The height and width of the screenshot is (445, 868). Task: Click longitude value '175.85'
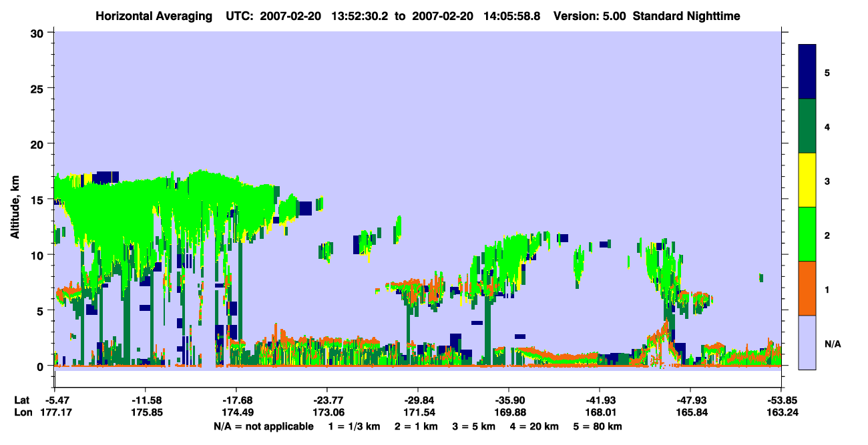tap(146, 412)
